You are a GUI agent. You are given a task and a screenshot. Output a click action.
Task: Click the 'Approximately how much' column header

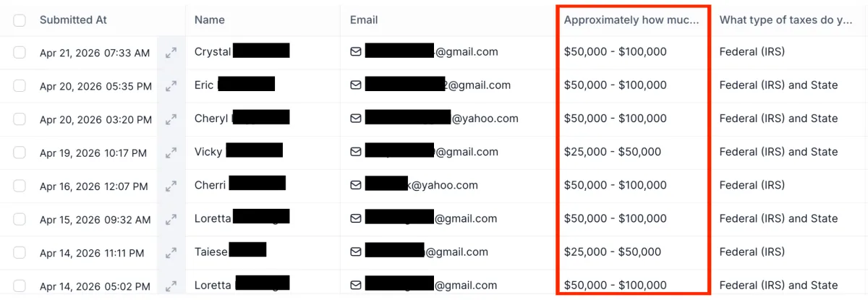(631, 20)
